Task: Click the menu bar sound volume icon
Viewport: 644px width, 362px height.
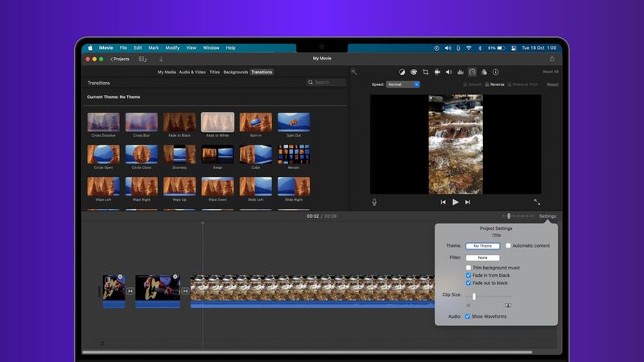Action: [448, 48]
